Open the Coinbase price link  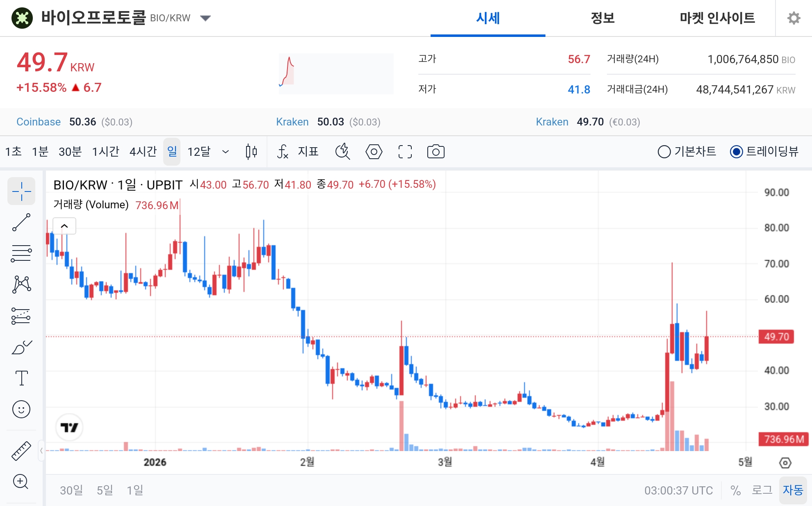tap(39, 122)
